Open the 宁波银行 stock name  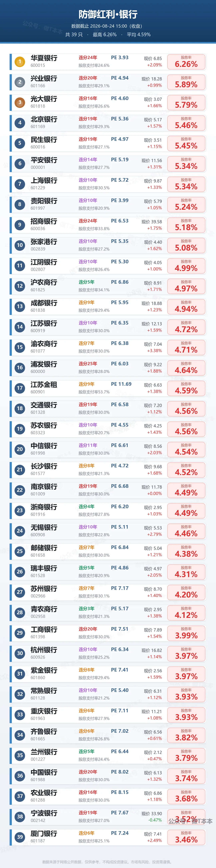coord(44,813)
